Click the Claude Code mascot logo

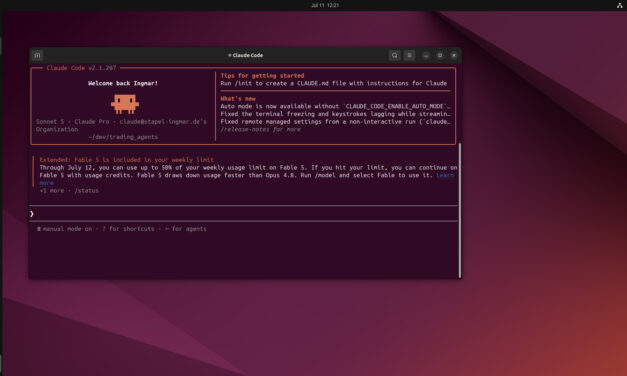point(125,104)
